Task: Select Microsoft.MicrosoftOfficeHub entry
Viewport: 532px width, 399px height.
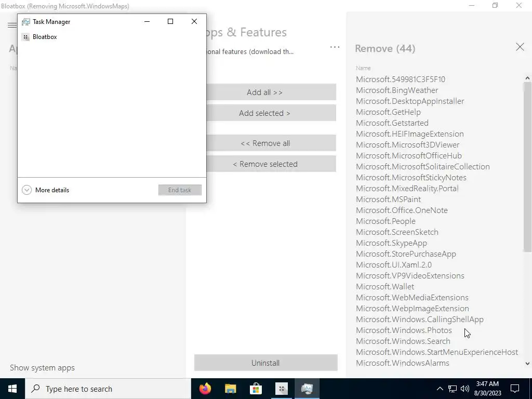Action: click(x=409, y=156)
